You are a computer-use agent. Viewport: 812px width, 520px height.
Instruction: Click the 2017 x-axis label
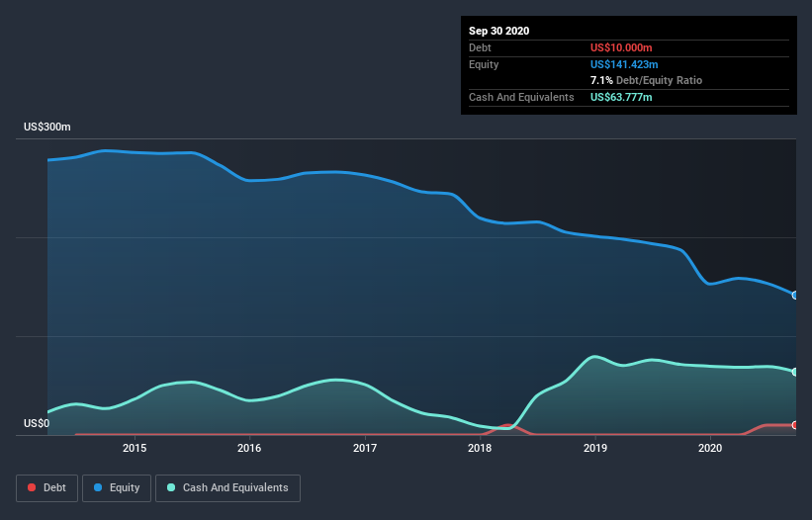tap(365, 448)
